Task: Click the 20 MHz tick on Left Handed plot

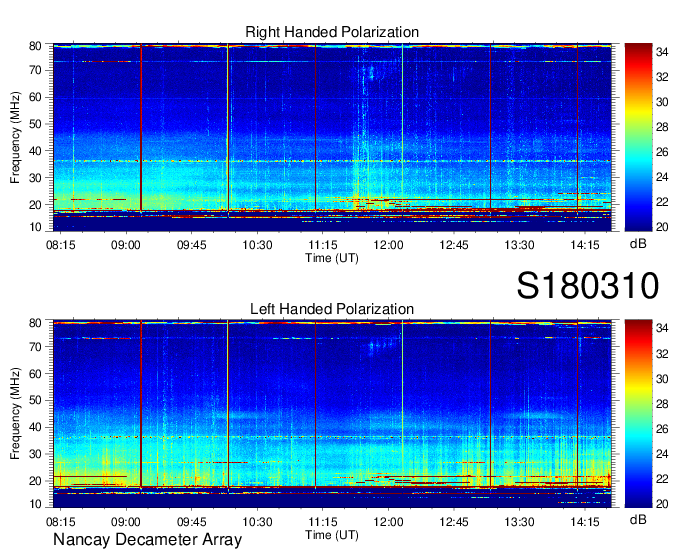Action: coord(35,481)
